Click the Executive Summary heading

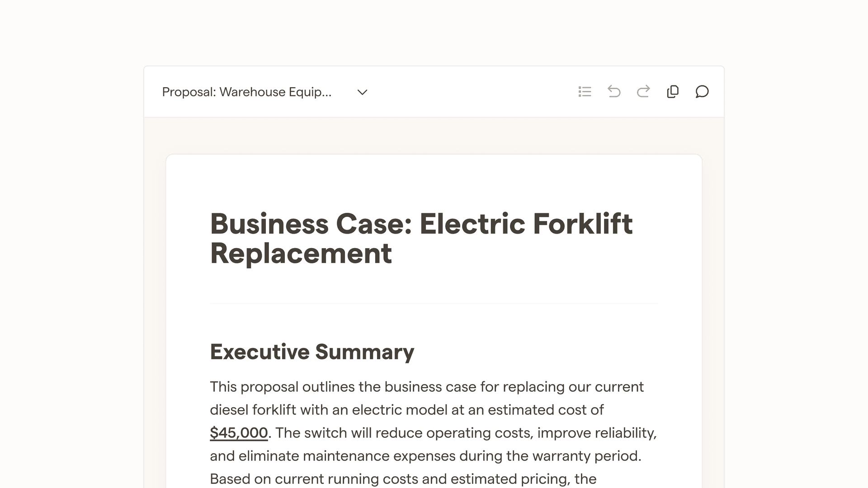tap(312, 352)
